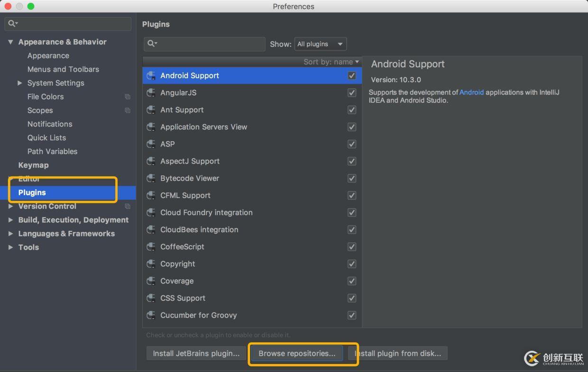Click the CoffeeScript plugin icon
Viewport: 588px width, 372px height.
[x=151, y=246]
